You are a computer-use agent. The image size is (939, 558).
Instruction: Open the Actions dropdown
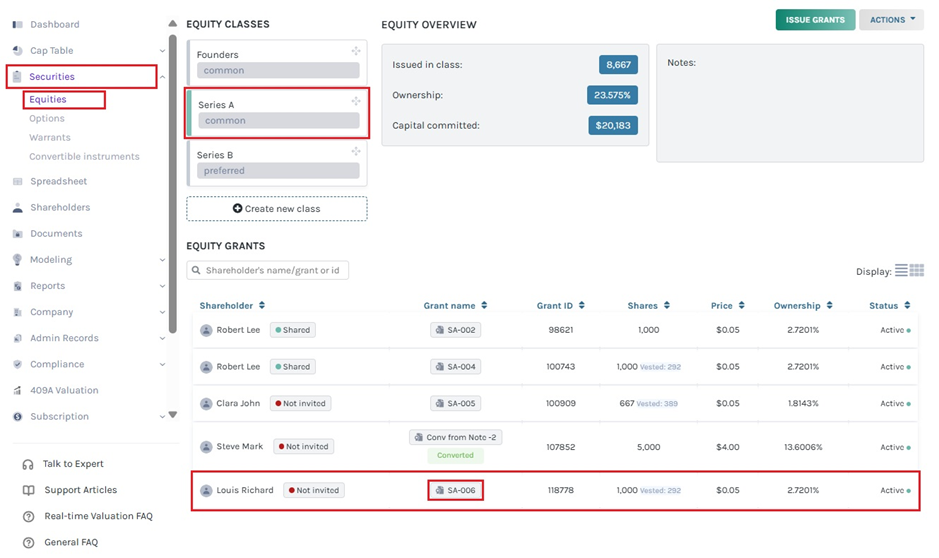tap(891, 20)
